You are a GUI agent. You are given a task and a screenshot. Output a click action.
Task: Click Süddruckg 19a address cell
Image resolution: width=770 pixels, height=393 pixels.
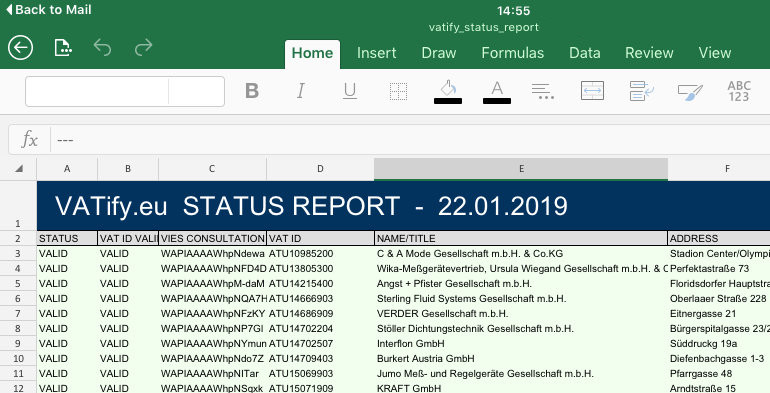(719, 343)
